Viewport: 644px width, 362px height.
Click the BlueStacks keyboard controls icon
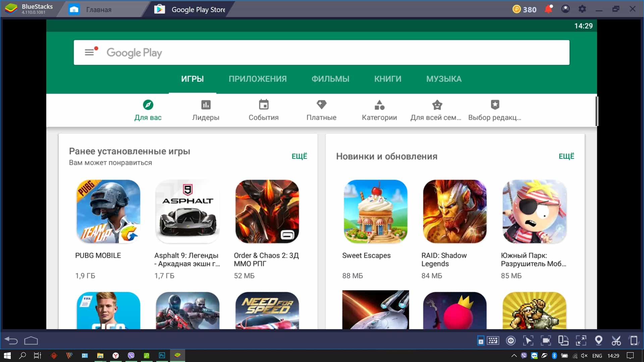[x=493, y=341]
